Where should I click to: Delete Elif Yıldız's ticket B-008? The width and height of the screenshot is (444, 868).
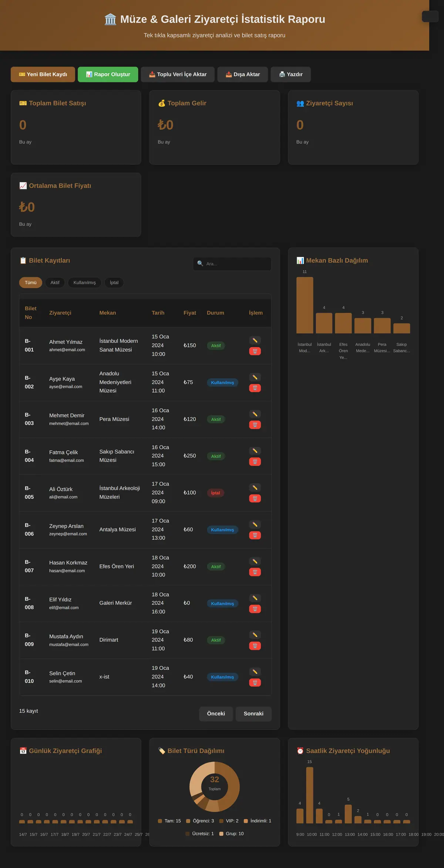coord(255,609)
